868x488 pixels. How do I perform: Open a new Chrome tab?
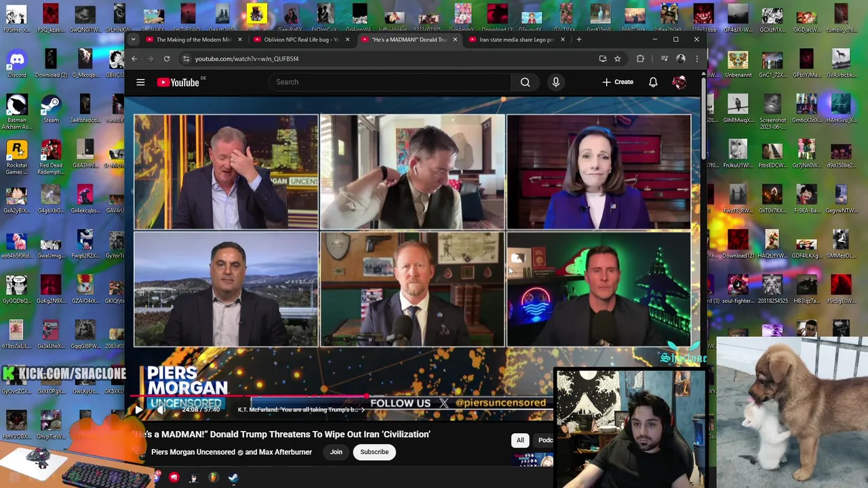578,39
